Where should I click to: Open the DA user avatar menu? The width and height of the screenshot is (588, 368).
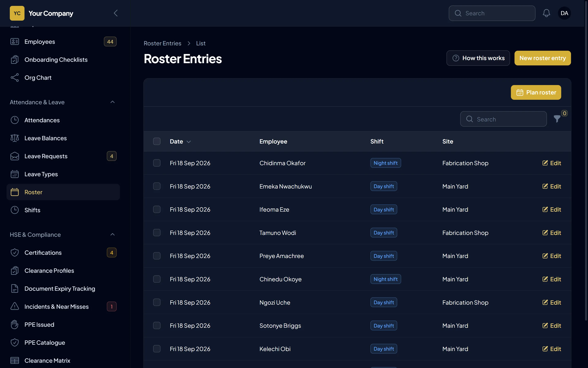point(564,13)
